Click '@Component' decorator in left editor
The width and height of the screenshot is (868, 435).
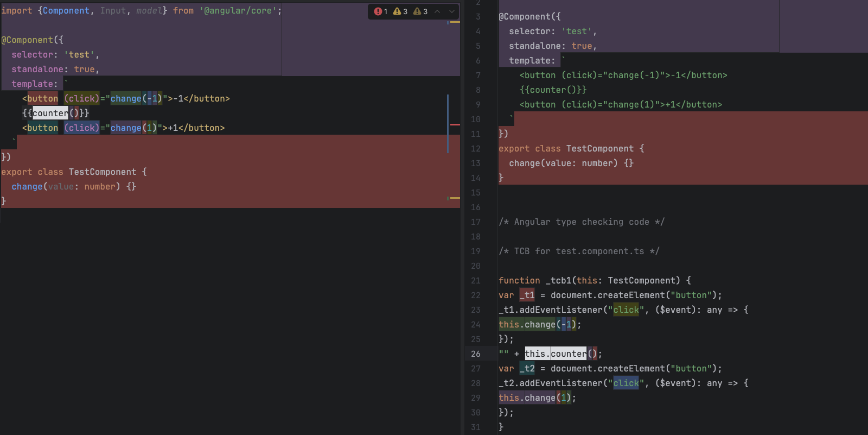[x=27, y=40]
